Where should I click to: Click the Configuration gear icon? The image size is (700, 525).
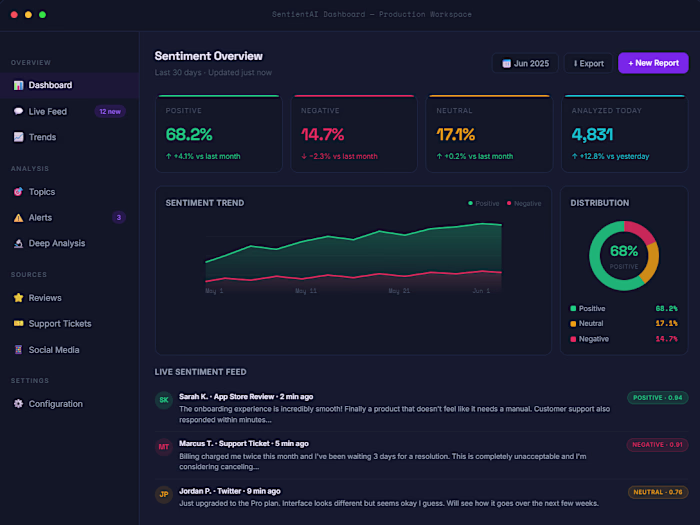click(18, 404)
